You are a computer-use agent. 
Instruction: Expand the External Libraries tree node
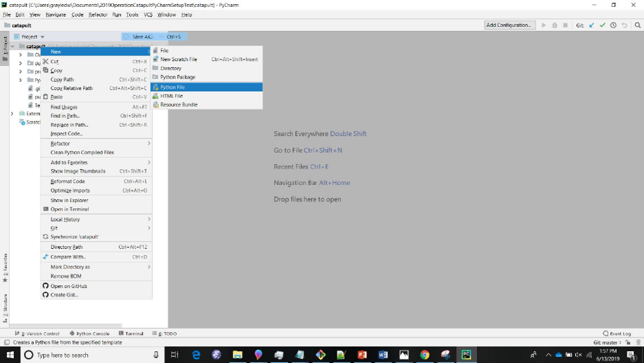click(12, 113)
